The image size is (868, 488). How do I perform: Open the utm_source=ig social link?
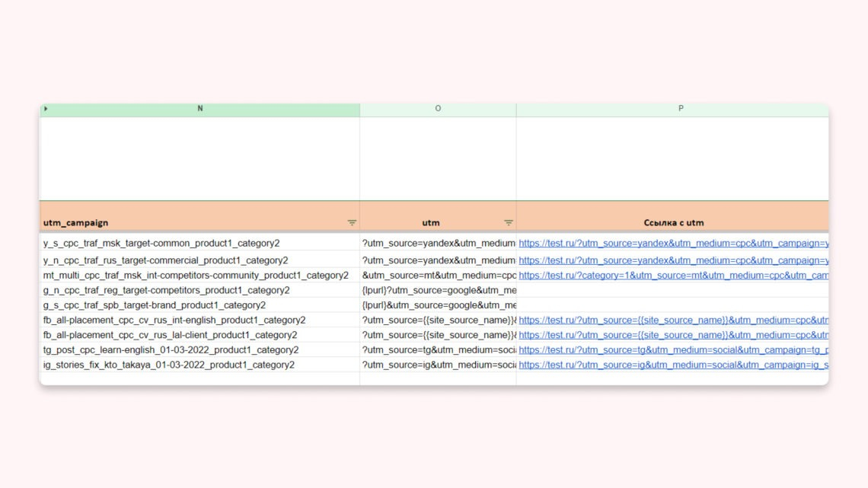[x=673, y=365]
